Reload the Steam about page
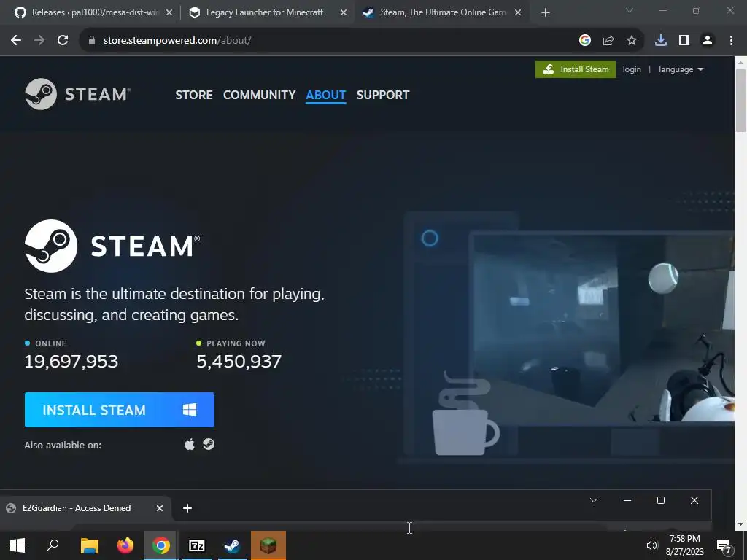747x560 pixels. [x=63, y=41]
